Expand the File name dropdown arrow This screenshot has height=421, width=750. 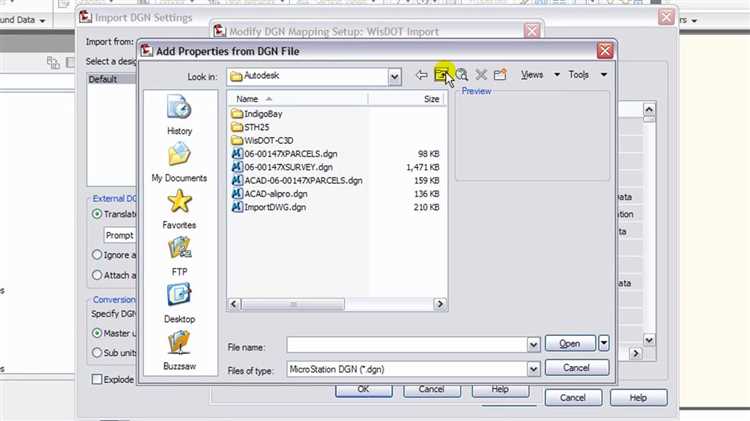pos(533,345)
